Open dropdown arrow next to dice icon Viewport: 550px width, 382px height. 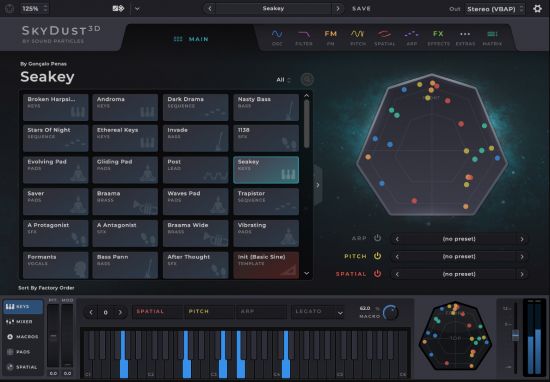[x=137, y=9]
